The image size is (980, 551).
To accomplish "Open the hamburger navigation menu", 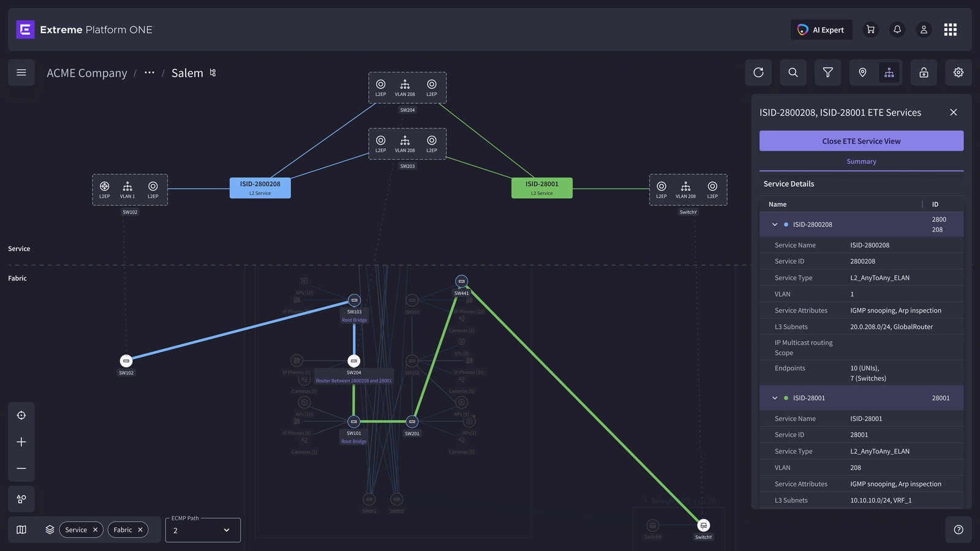I will 21,73.
